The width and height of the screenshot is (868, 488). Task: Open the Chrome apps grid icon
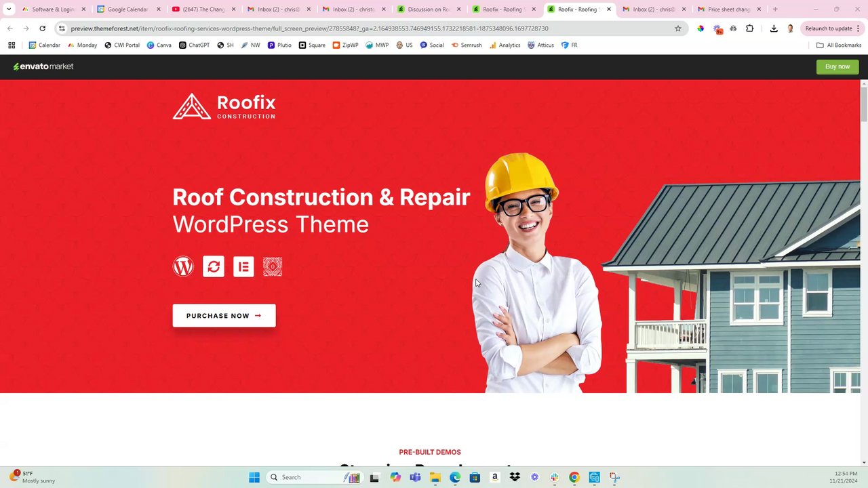click(x=12, y=45)
